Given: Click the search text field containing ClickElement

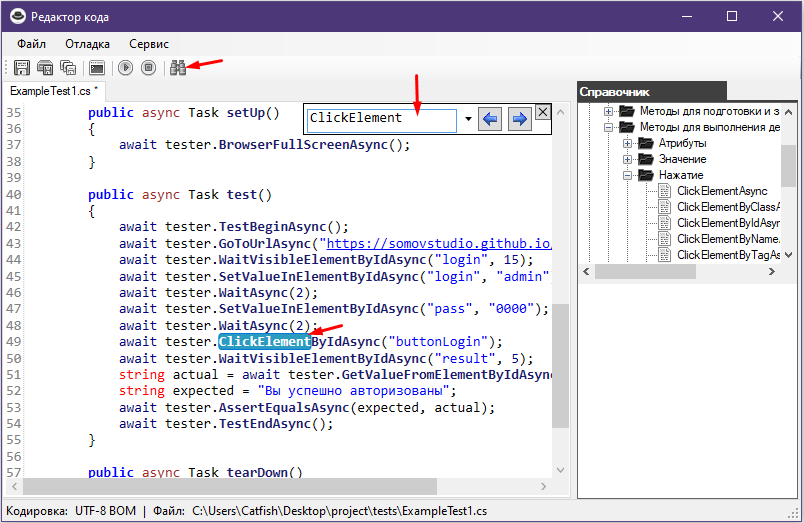Looking at the screenshot, I should 380,119.
